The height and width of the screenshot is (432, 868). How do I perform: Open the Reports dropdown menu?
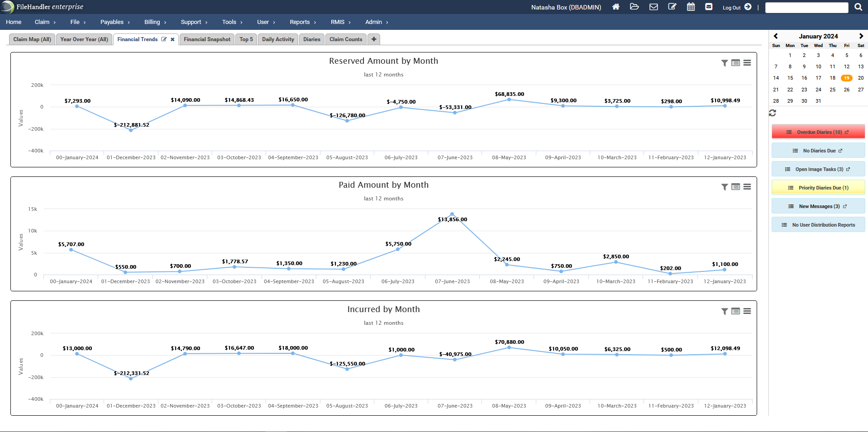(300, 22)
